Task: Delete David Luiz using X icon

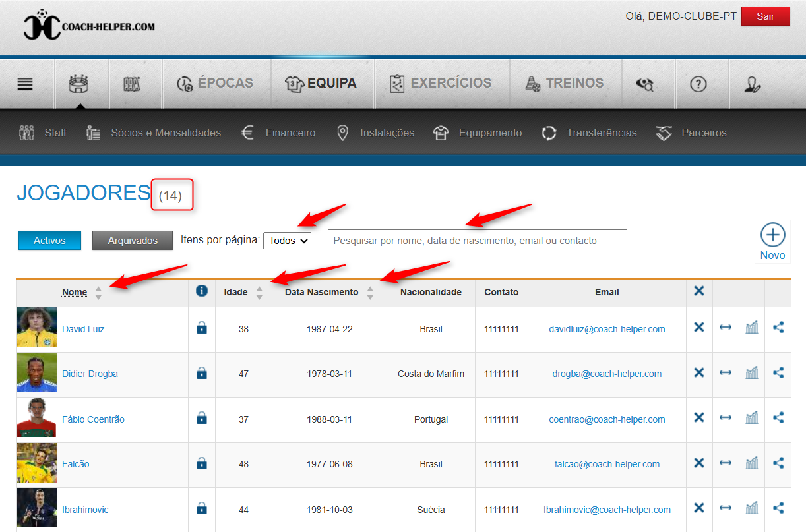Action: [699, 328]
